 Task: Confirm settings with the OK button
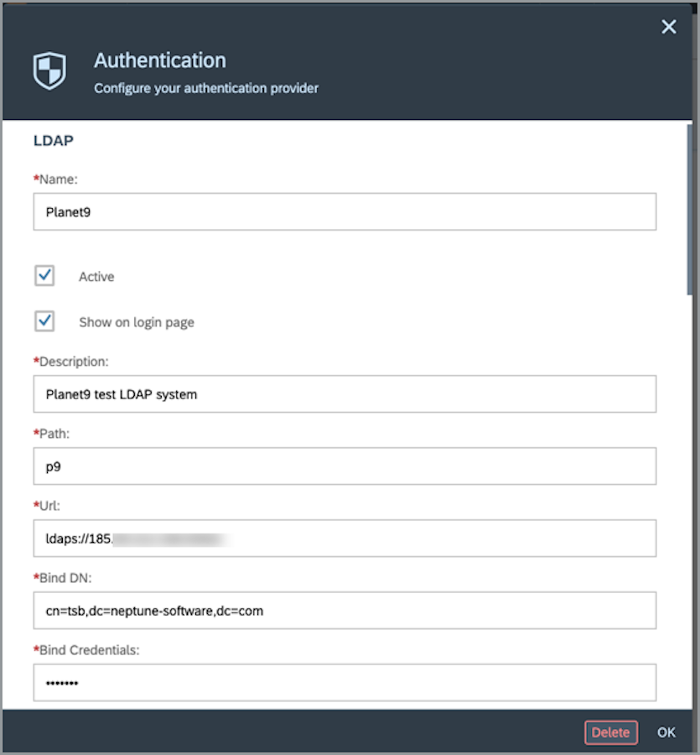[x=666, y=732]
